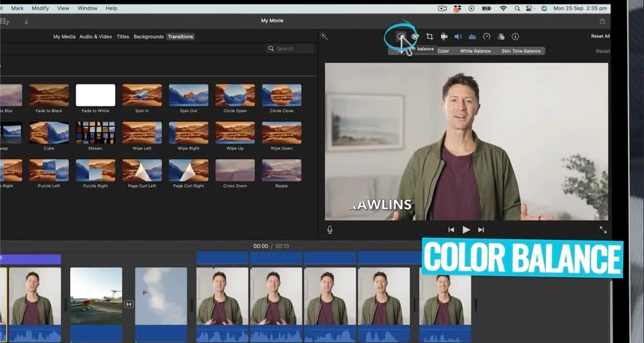Click the White Balance button
This screenshot has height=343, width=644.
tap(475, 51)
